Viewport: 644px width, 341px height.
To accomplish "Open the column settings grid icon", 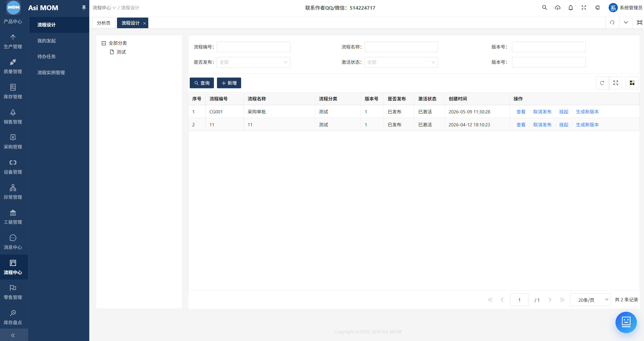I will point(632,83).
